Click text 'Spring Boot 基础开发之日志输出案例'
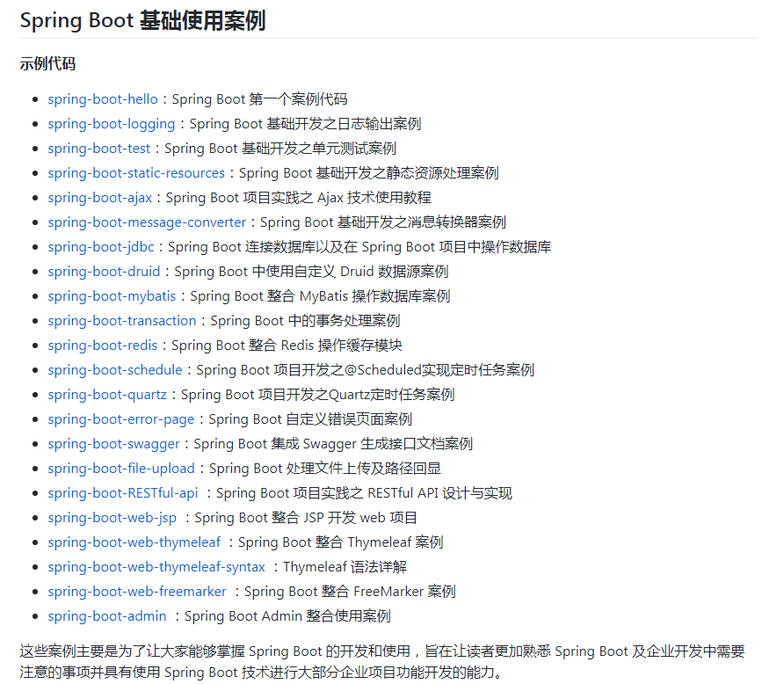This screenshot has width=784, height=684. (306, 123)
